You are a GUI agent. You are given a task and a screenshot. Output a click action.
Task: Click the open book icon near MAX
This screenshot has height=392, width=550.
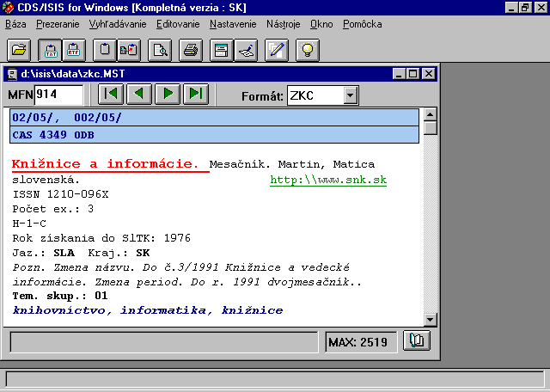pyautogui.click(x=417, y=340)
